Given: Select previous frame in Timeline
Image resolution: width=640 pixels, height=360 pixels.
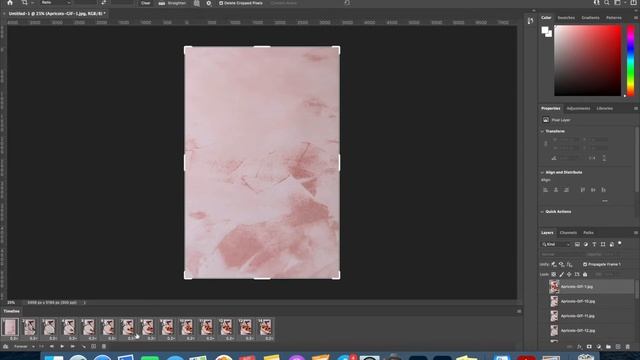Looking at the screenshot, I should [x=52, y=347].
